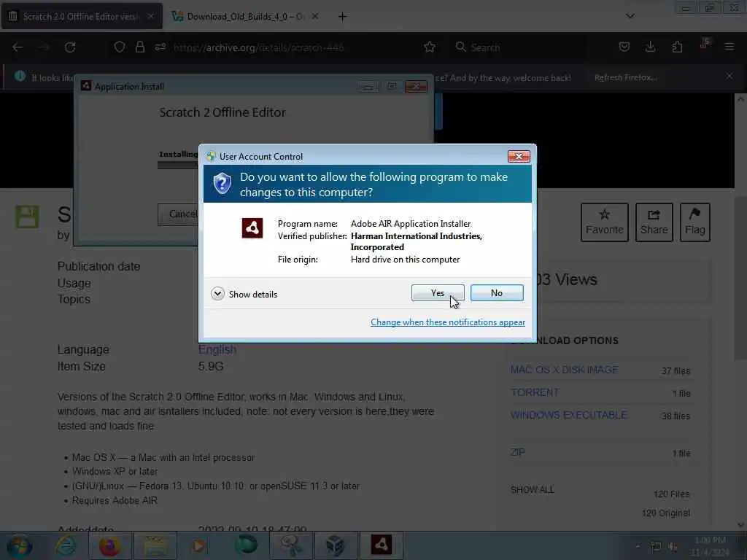Image resolution: width=747 pixels, height=560 pixels.
Task: Go forward in Firefox
Action: pos(44,47)
